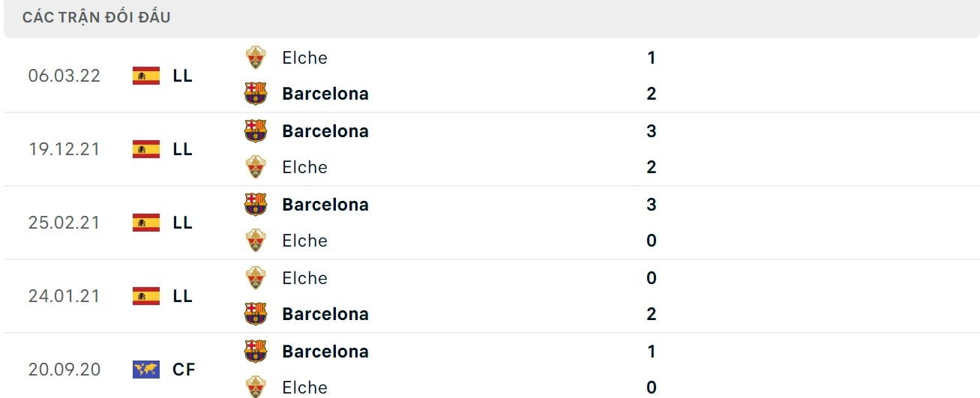Click Spain flag for 24.01.21 match

(x=146, y=296)
